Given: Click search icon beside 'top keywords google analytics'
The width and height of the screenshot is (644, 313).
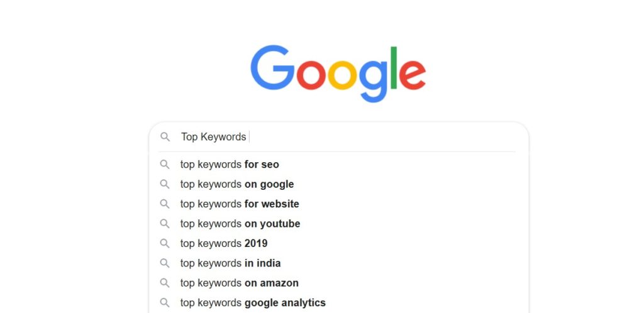Looking at the screenshot, I should point(165,303).
